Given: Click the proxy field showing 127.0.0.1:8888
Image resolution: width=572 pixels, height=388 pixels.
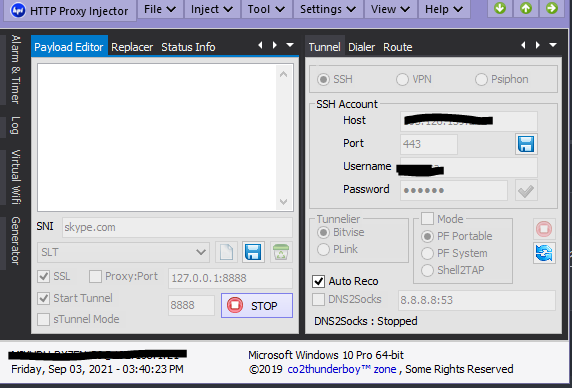Looking at the screenshot, I should pos(230,278).
